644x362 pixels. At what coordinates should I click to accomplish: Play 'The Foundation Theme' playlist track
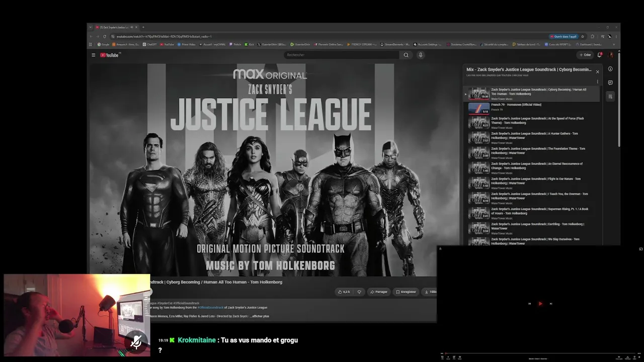[532, 153]
